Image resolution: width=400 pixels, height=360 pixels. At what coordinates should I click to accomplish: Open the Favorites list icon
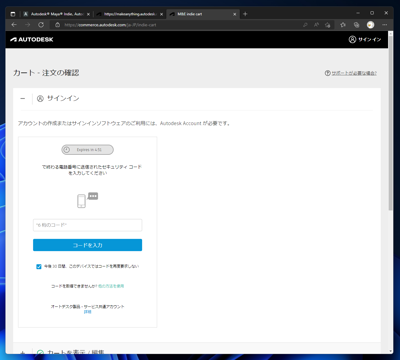(x=343, y=25)
